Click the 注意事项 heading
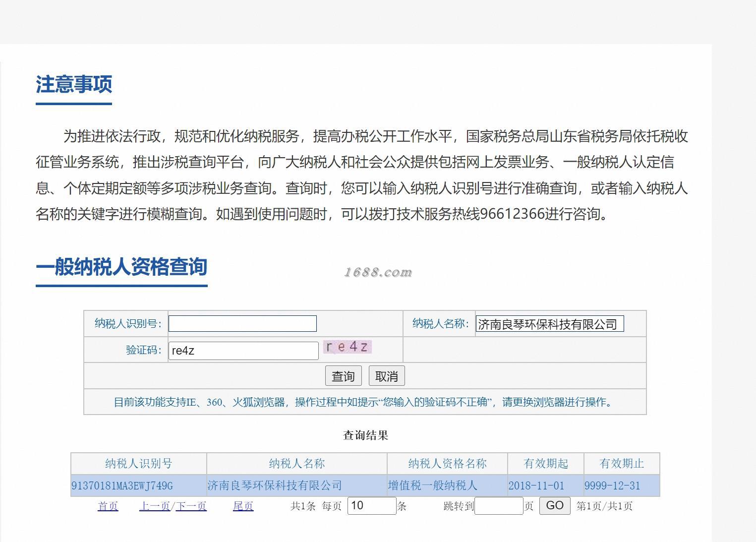 pos(74,84)
